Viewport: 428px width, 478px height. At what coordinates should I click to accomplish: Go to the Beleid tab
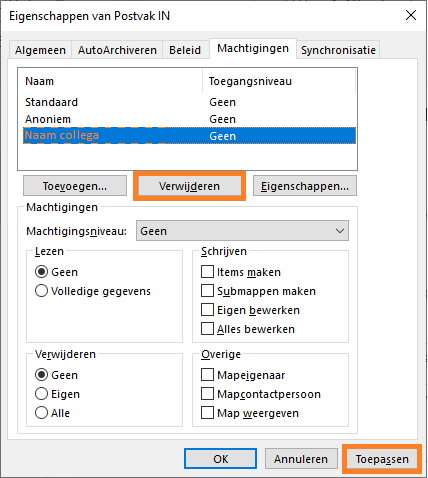(x=185, y=50)
